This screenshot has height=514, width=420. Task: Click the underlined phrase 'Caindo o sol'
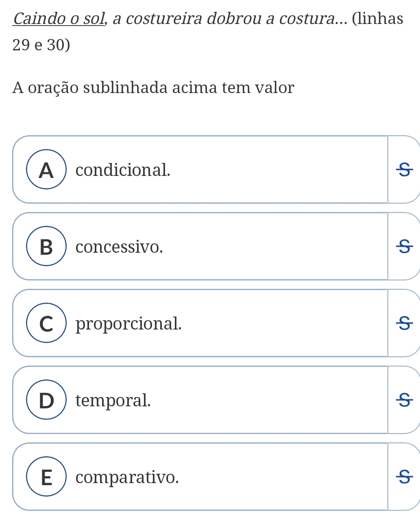point(60,19)
